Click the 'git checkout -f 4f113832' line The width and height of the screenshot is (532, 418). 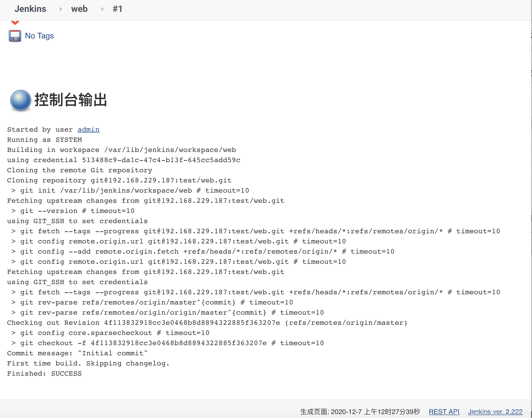point(167,343)
